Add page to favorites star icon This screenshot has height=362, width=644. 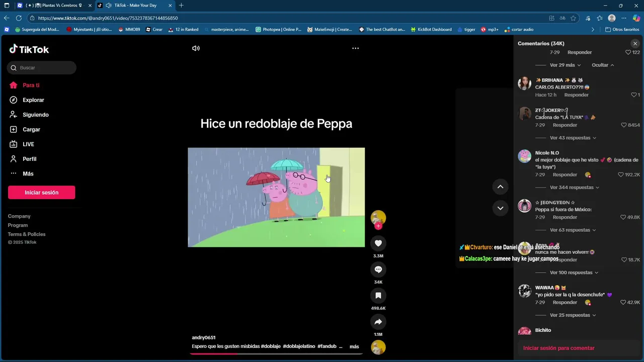point(573,18)
